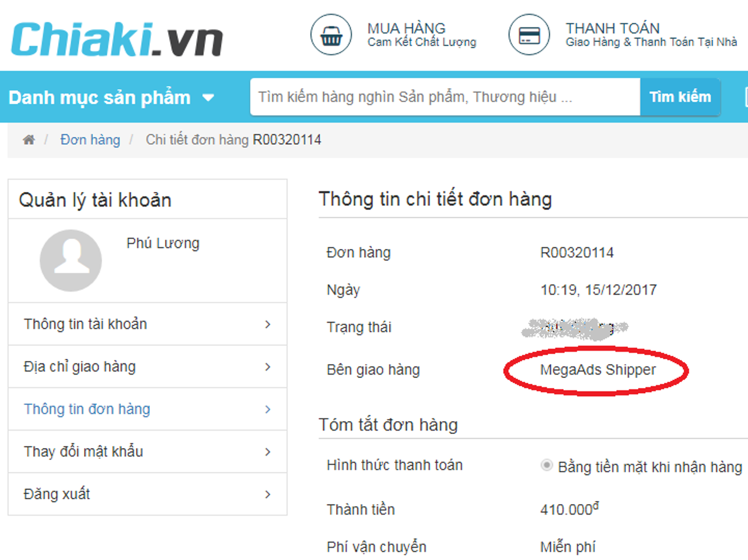Open Thay đổi mật khẩu menu item
748x560 pixels.
point(148,452)
